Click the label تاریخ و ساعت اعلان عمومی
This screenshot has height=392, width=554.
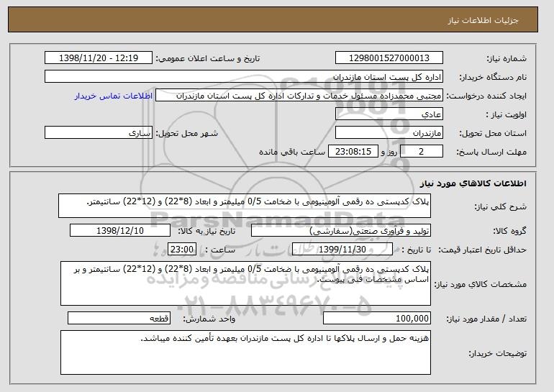click(208, 58)
